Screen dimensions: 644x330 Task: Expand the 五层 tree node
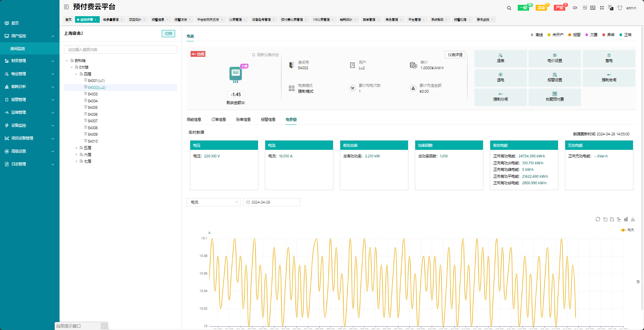pos(76,148)
